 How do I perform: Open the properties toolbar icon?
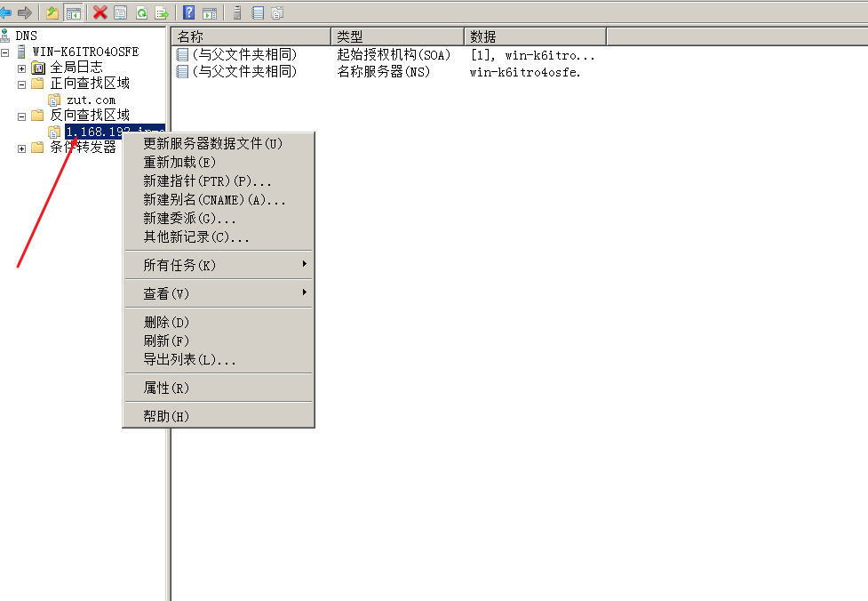tap(120, 12)
